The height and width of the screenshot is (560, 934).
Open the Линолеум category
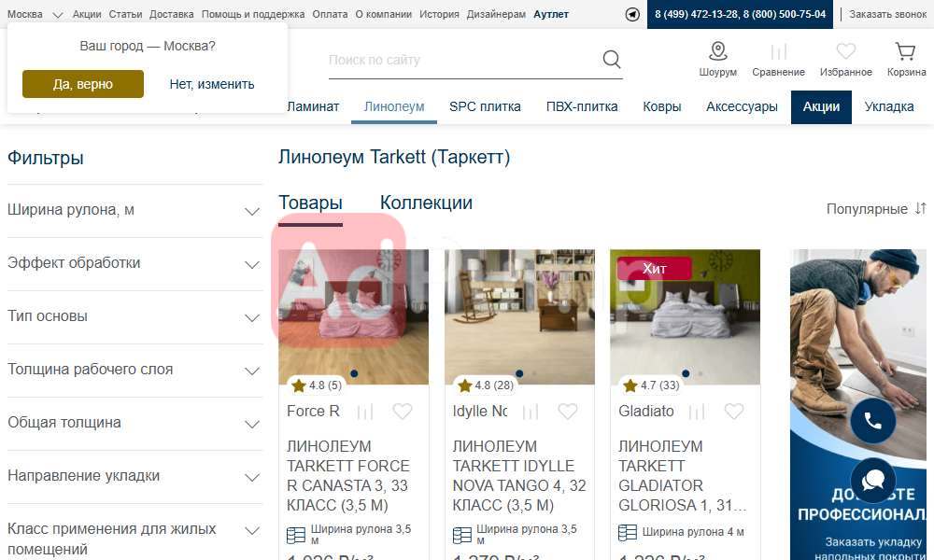394,106
